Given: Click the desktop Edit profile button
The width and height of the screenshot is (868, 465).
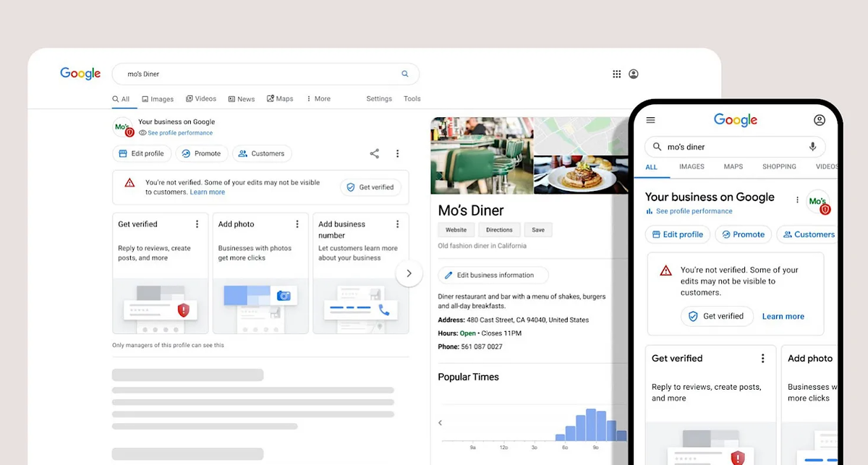Looking at the screenshot, I should [x=142, y=153].
